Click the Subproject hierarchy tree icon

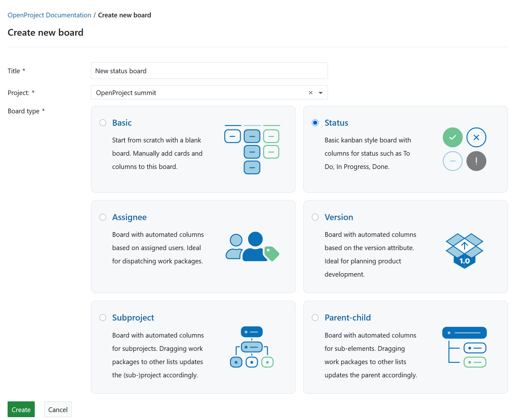[252, 347]
